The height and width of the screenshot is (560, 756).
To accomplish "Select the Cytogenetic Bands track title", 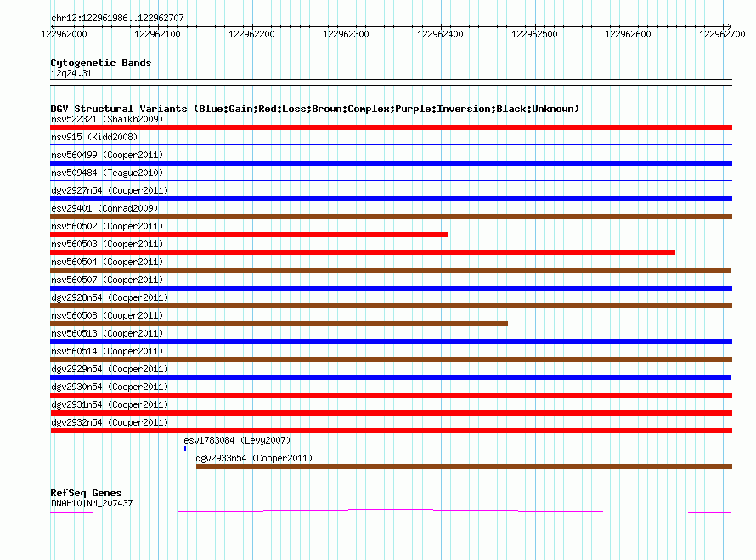I will pyautogui.click(x=101, y=63).
